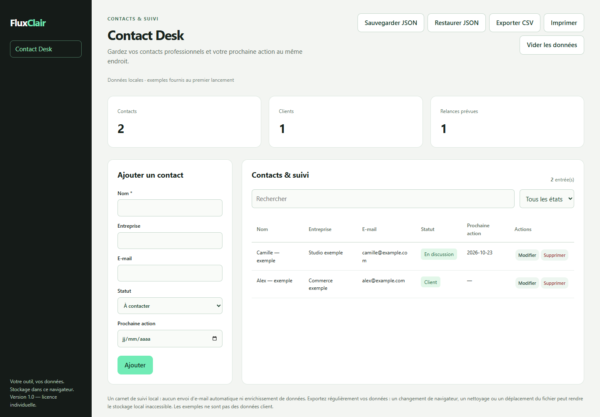This screenshot has height=417, width=600.
Task: Modify the Alex — exemple contact
Action: pos(527,283)
